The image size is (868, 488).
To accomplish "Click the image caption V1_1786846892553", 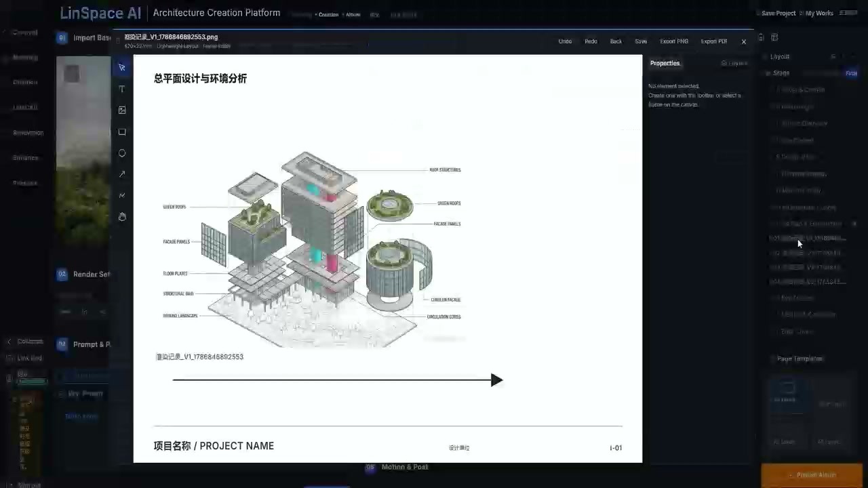I will pyautogui.click(x=199, y=357).
